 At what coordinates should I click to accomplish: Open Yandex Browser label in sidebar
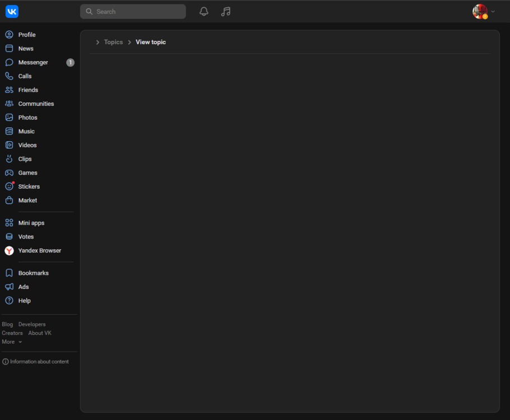coord(40,251)
